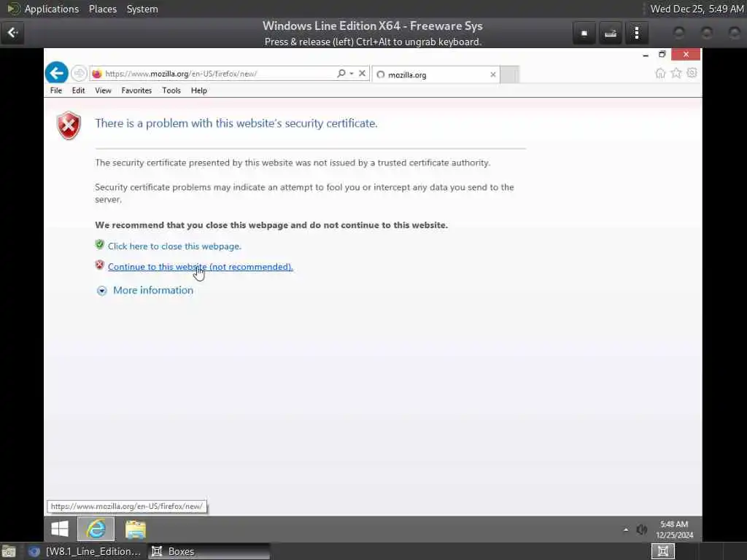
Task: Show hidden tray icons arrow
Action: (625, 529)
